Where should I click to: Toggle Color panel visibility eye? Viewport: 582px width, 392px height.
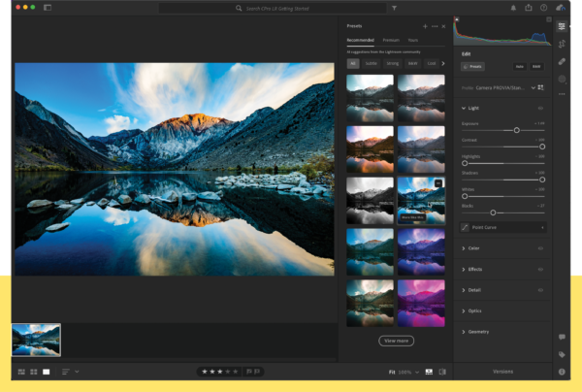[541, 248]
